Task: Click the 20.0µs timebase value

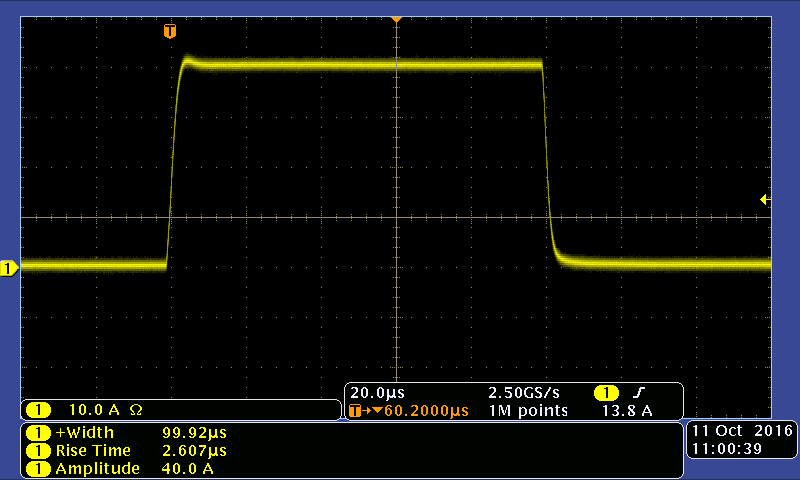Action: (377, 393)
